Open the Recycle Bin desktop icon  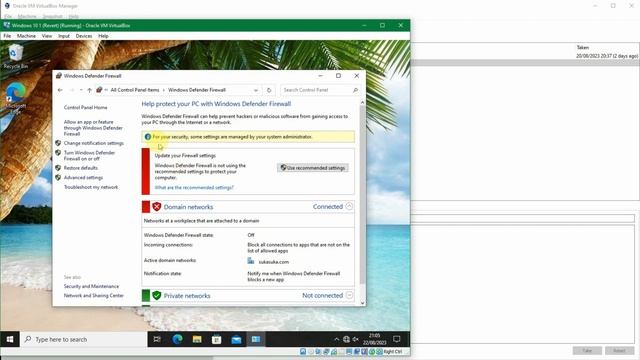(x=16, y=56)
